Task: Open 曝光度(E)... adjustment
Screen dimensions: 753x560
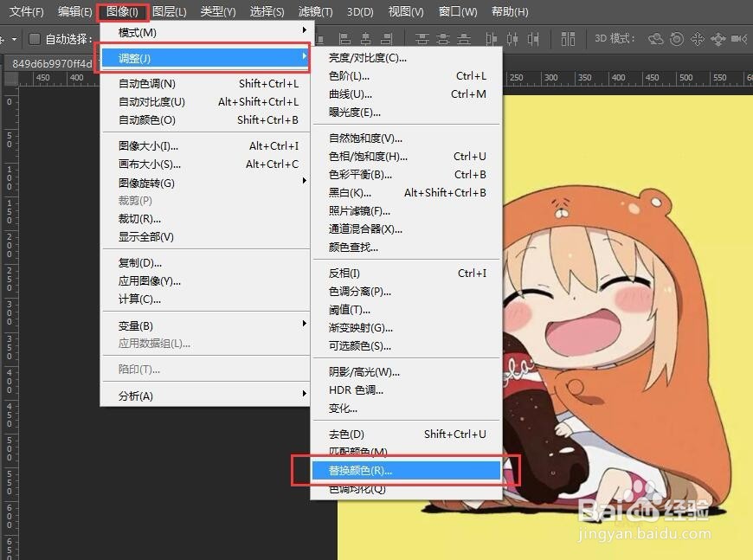Action: [406, 113]
